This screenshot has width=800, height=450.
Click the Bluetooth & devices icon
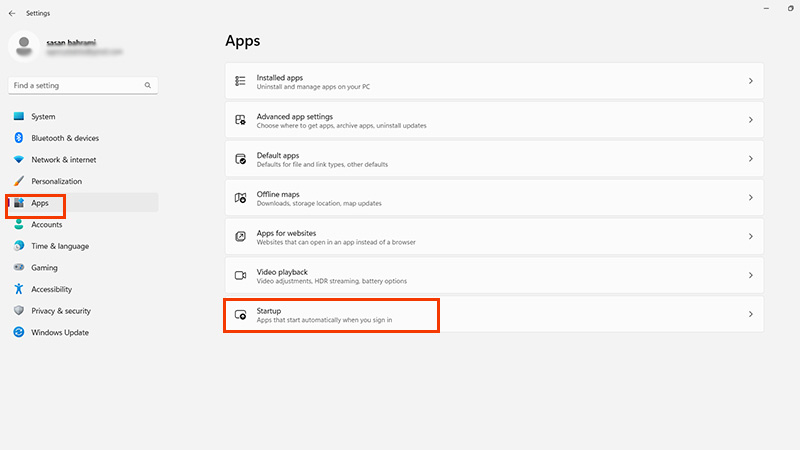tap(19, 138)
